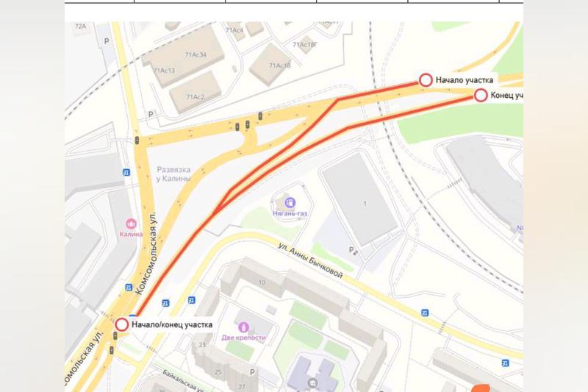
Task: Select the parking P icon beside building 1
Action: point(351,250)
